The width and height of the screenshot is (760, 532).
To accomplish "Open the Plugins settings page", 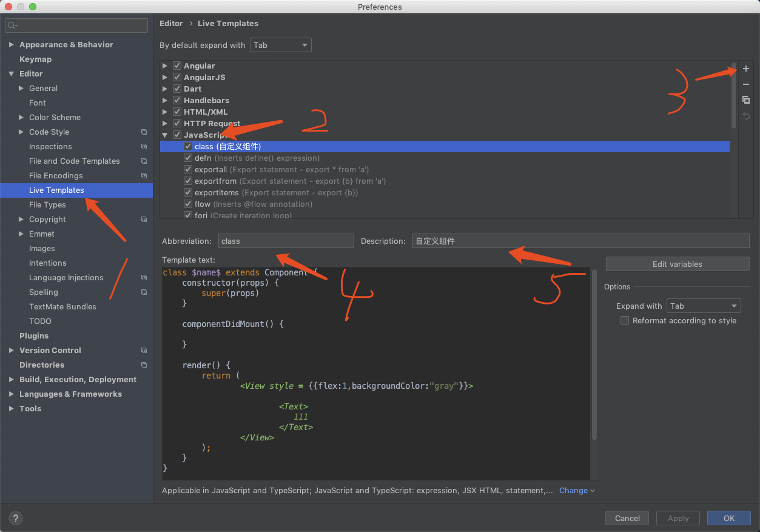I will 34,335.
